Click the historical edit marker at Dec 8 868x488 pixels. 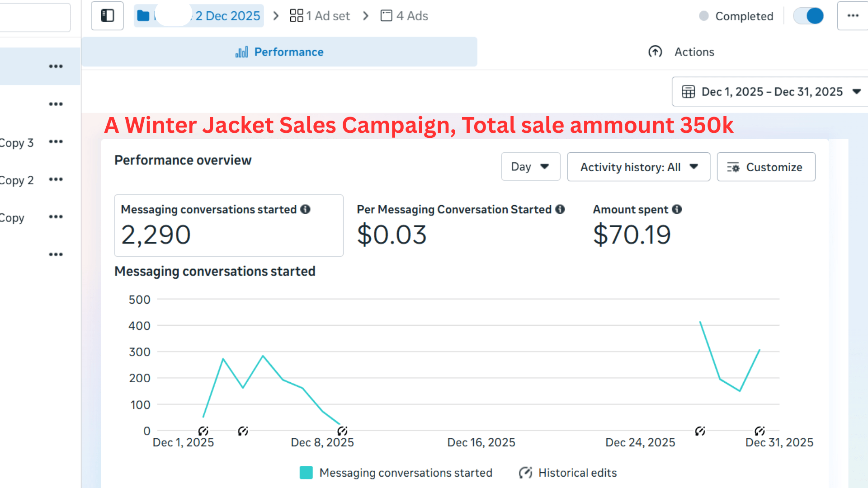pos(342,431)
